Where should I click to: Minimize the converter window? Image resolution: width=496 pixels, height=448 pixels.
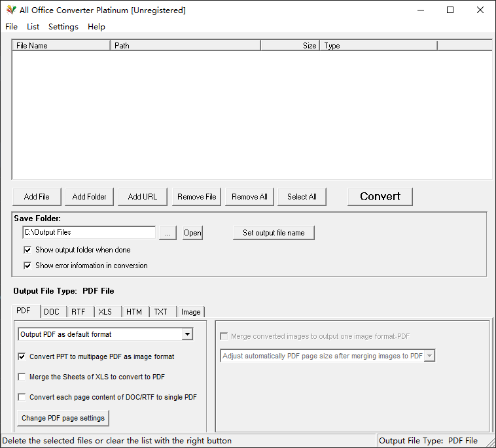coord(420,10)
